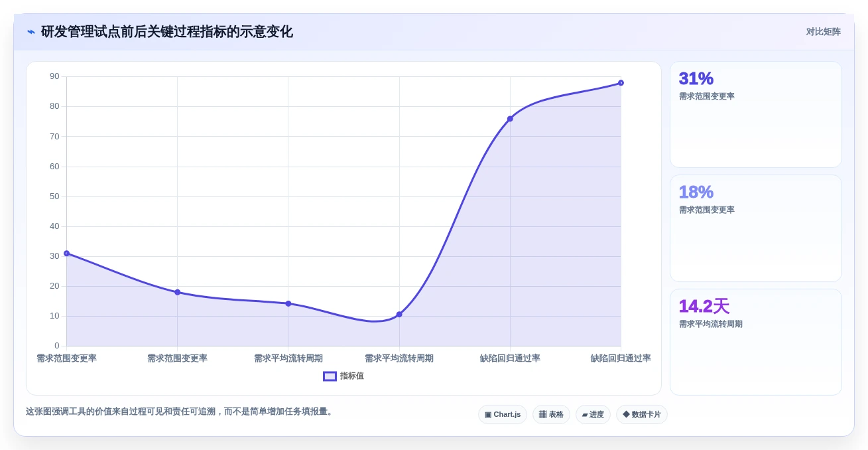Select the 数据卡片 tag chip

pyautogui.click(x=642, y=415)
